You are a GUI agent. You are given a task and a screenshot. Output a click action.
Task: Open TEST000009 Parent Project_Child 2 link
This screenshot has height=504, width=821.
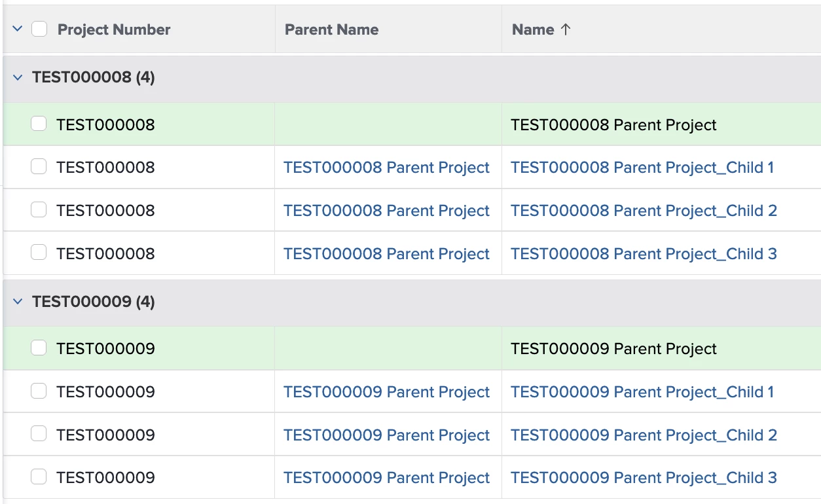644,435
